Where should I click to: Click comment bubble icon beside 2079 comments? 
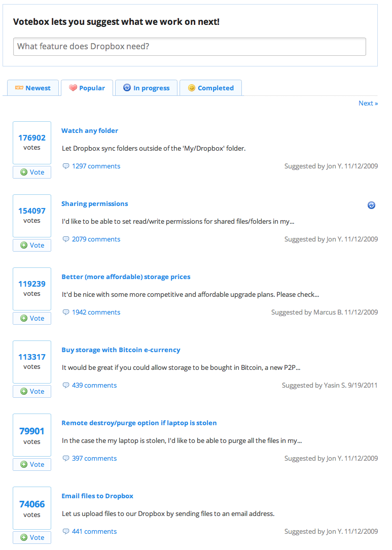point(65,239)
